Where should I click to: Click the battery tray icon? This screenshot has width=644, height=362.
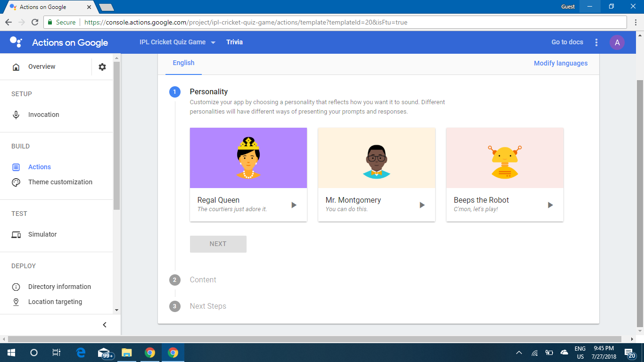point(549,353)
